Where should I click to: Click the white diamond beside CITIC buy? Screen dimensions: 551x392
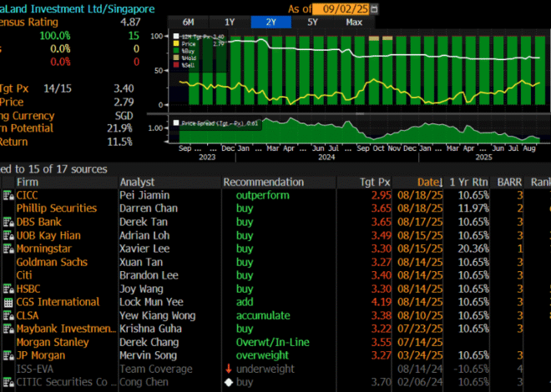click(x=229, y=382)
